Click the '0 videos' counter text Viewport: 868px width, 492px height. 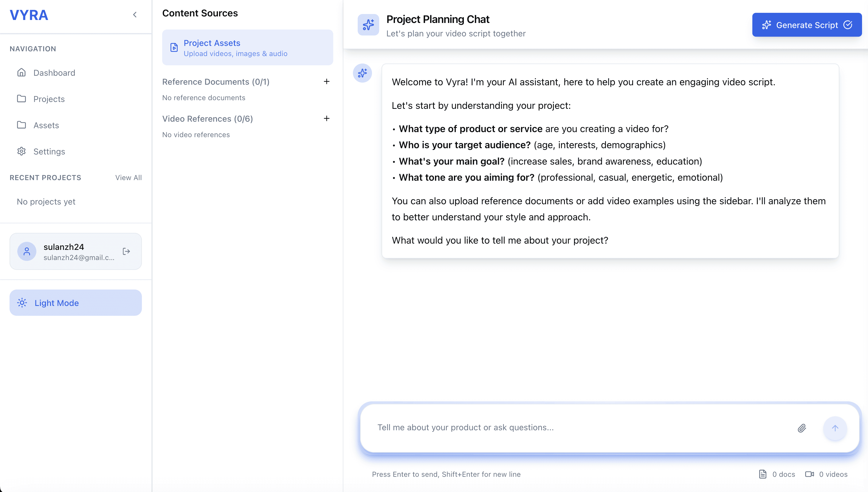pyautogui.click(x=833, y=474)
